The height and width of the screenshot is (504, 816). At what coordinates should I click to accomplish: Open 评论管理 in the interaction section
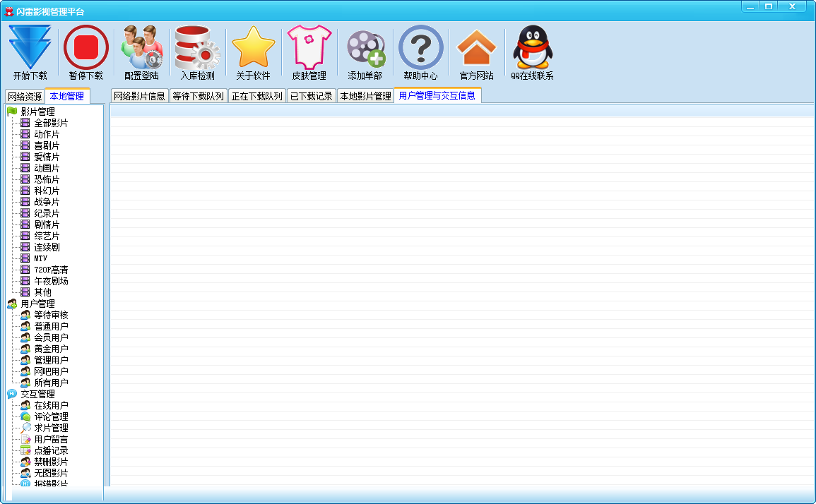click(x=48, y=416)
